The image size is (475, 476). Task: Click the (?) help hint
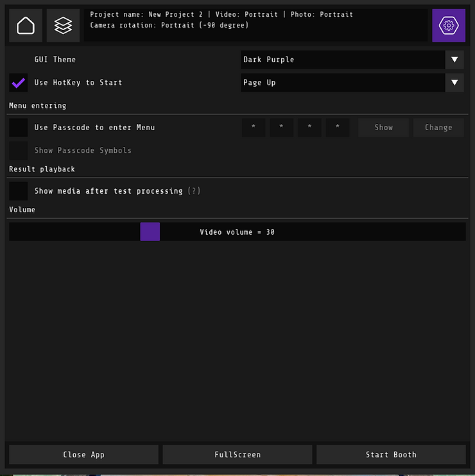pyautogui.click(x=194, y=191)
